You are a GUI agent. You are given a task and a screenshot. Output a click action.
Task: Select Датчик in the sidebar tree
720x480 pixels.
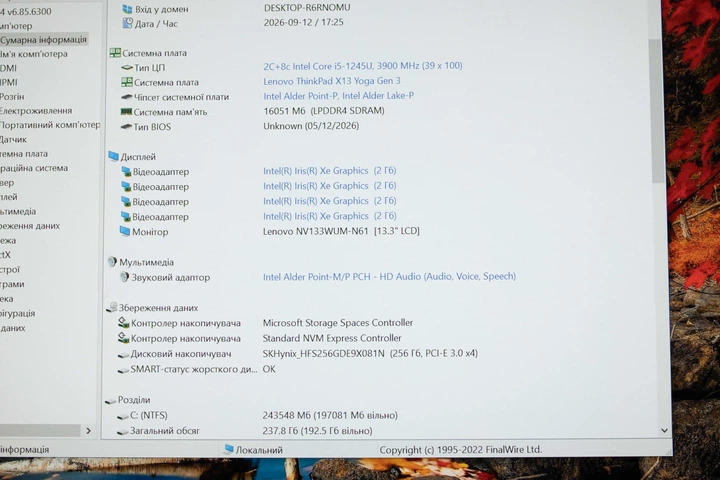point(14,140)
